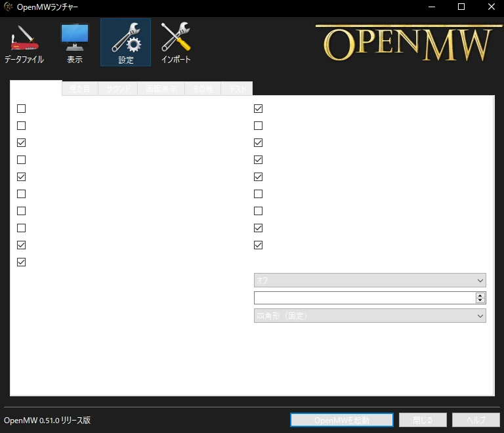504x433 pixels.
Task: Check the second checkbox in the right column
Action: pos(258,125)
